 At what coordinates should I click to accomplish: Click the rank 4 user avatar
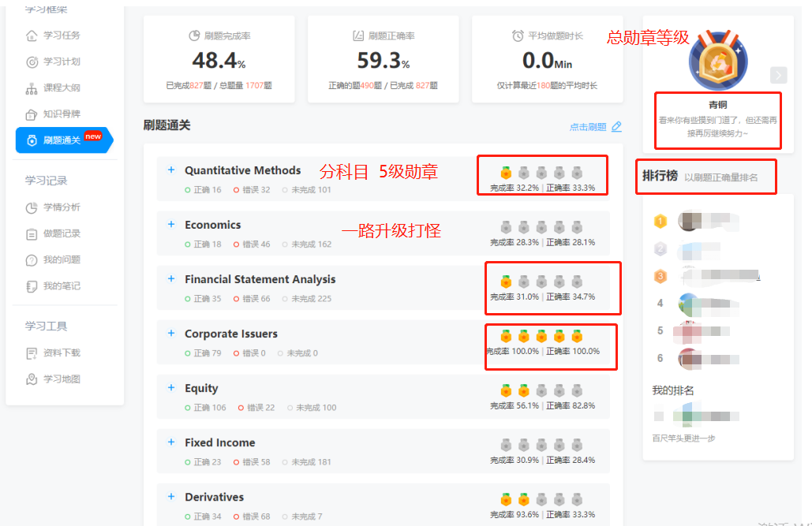[690, 304]
